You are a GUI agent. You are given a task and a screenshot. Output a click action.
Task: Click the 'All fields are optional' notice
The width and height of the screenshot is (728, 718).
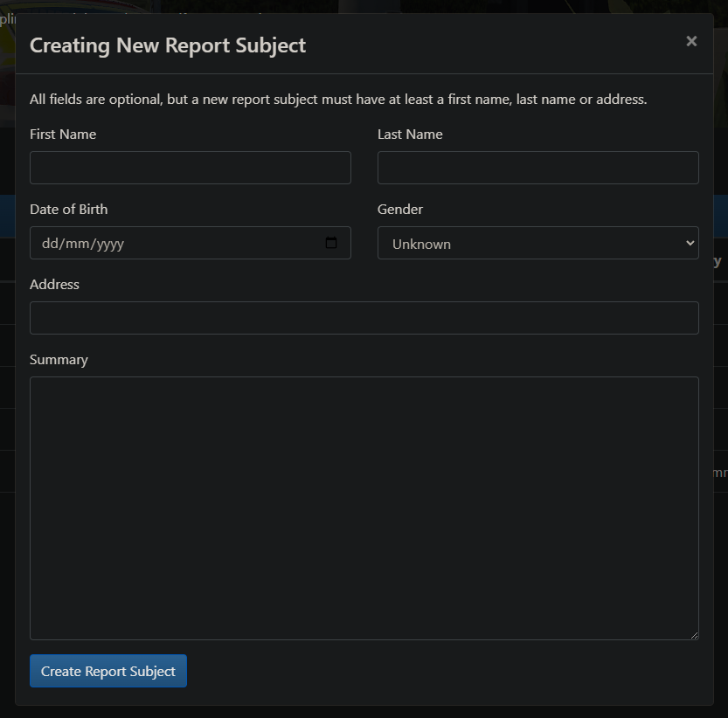(x=338, y=100)
